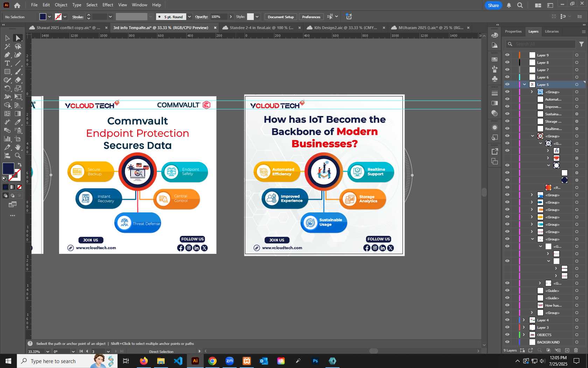Select the Hand tool

point(18,147)
